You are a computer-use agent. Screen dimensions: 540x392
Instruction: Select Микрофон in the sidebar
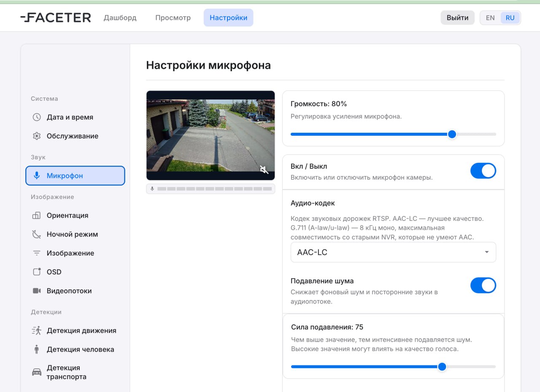click(75, 176)
